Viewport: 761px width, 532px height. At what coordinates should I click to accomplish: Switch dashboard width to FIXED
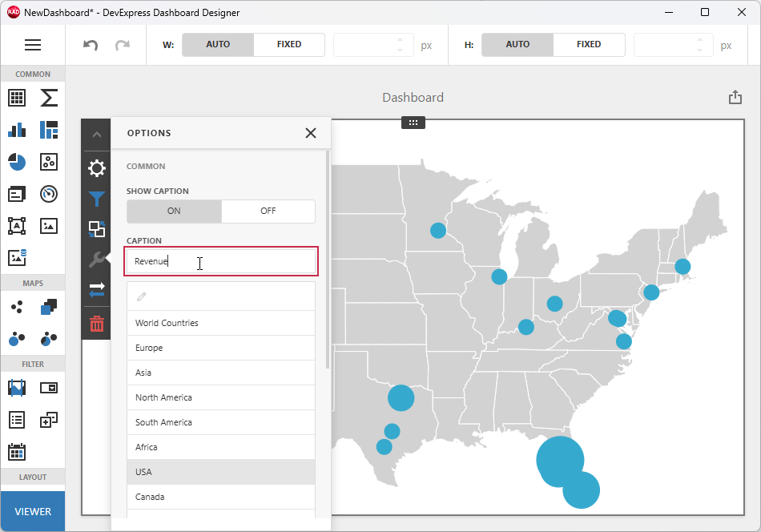pyautogui.click(x=289, y=45)
